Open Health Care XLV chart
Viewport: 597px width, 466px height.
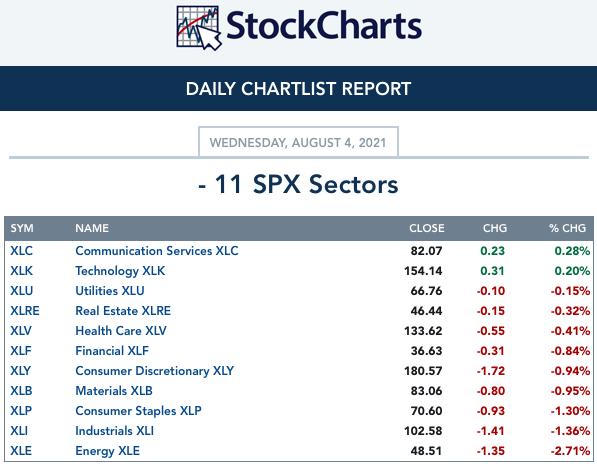tap(121, 331)
